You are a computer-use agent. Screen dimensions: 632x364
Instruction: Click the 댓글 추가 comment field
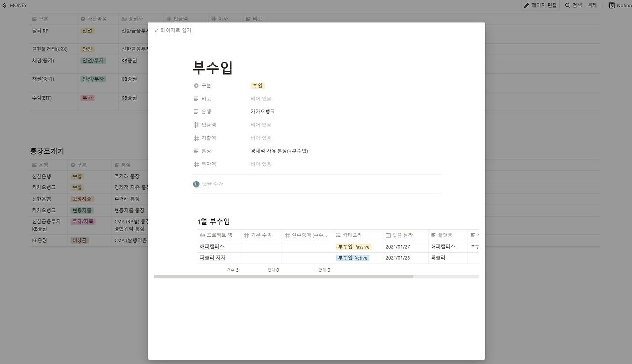[x=316, y=184]
